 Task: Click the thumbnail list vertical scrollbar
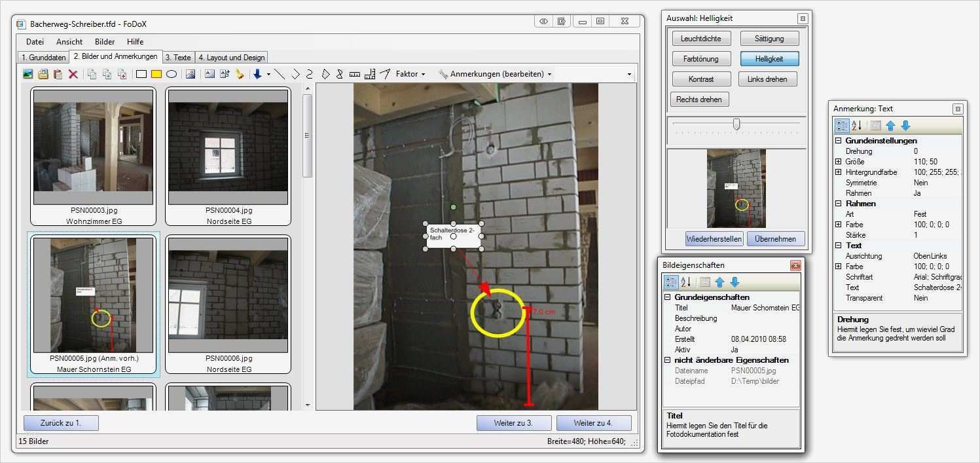tap(307, 247)
